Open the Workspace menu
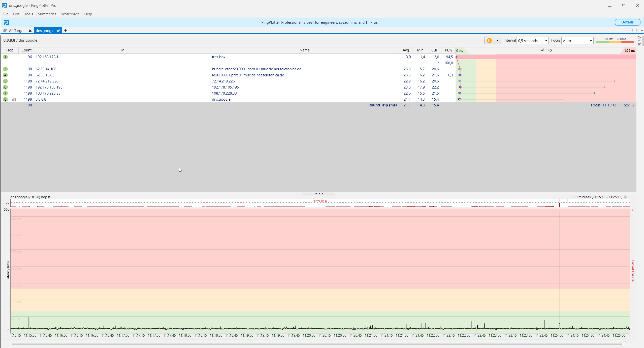 point(70,14)
